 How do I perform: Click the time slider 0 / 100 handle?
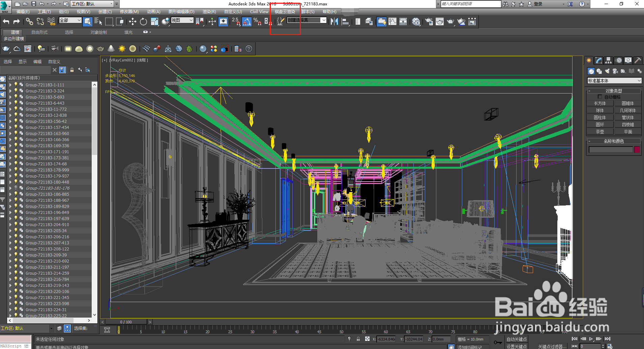[126, 322]
